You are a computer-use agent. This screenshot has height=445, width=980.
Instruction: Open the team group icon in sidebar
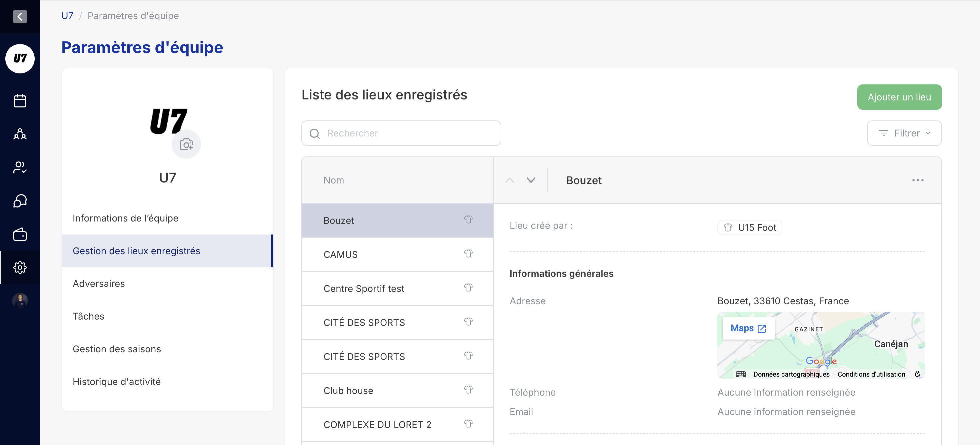(20, 134)
